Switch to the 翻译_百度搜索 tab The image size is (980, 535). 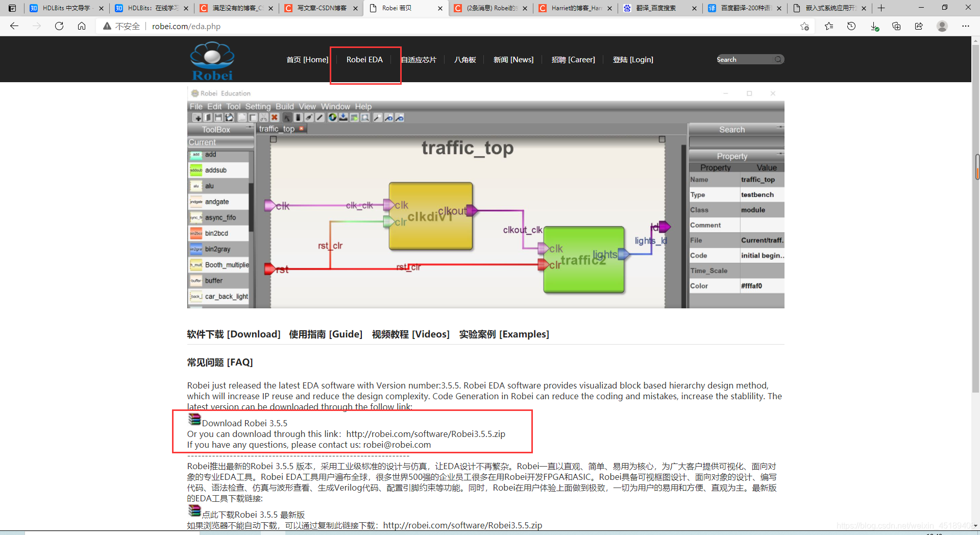click(660, 8)
